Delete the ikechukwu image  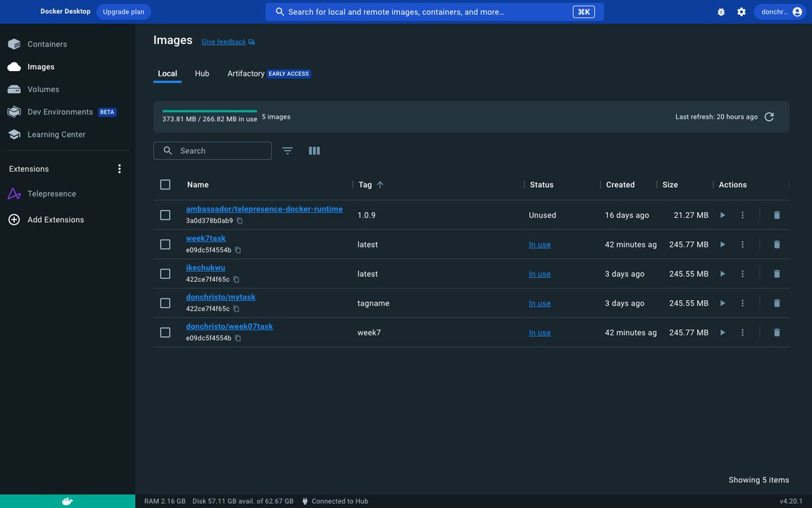777,274
